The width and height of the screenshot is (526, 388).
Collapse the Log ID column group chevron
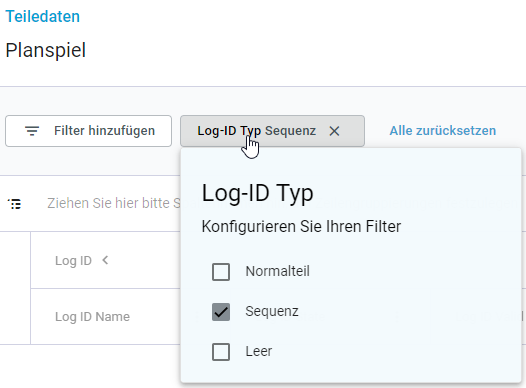pos(105,260)
